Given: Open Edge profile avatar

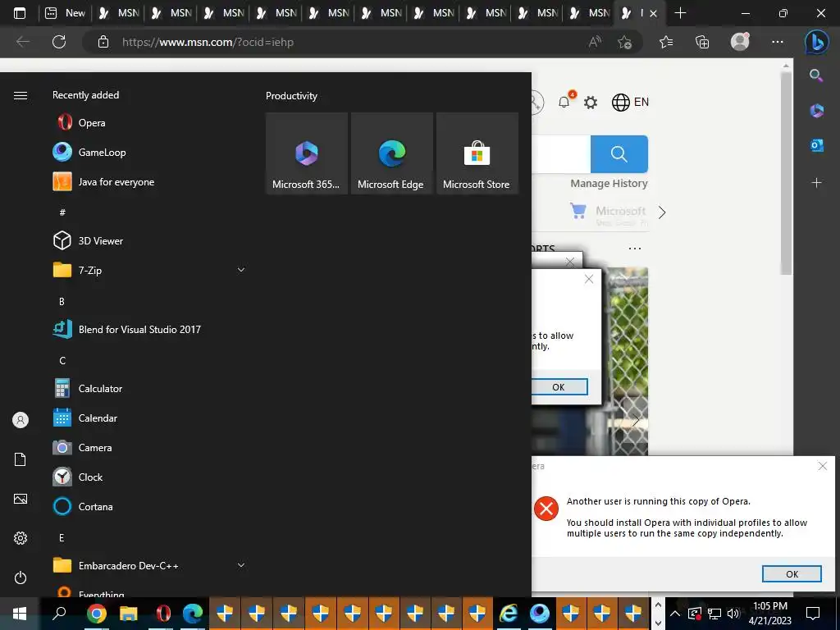Looking at the screenshot, I should coord(741,41).
